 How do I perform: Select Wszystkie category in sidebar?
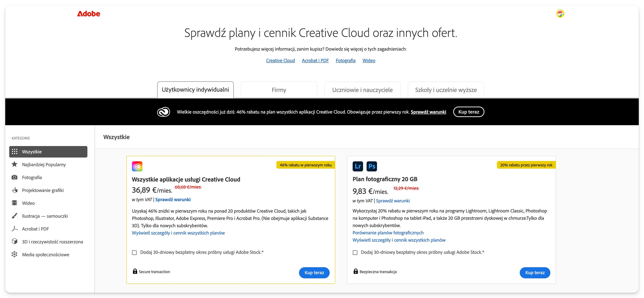(48, 152)
